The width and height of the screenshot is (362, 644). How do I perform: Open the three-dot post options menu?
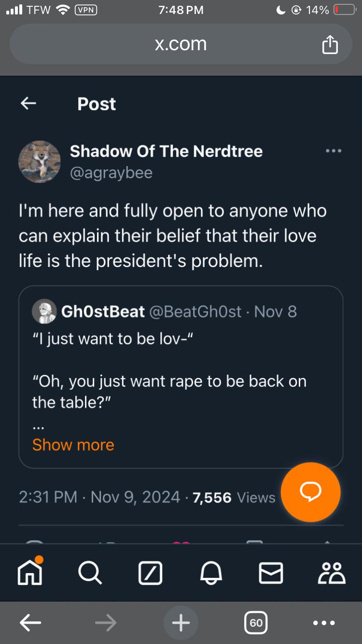point(334,151)
